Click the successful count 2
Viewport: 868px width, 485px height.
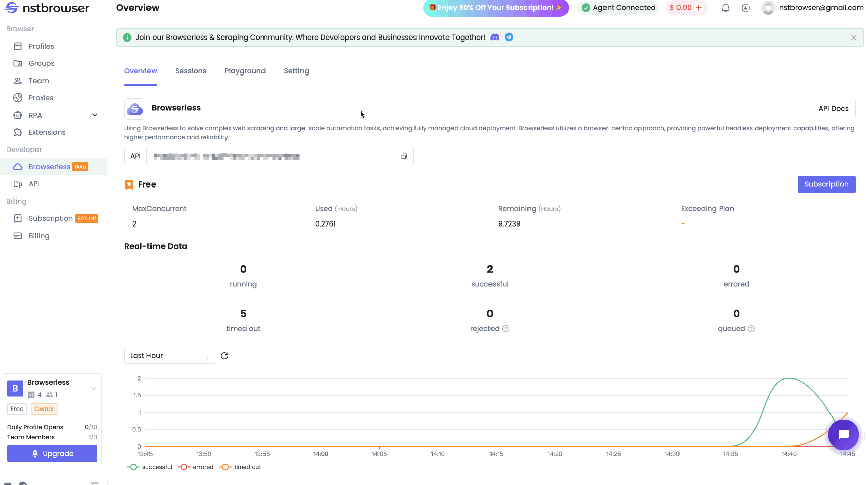pos(490,269)
